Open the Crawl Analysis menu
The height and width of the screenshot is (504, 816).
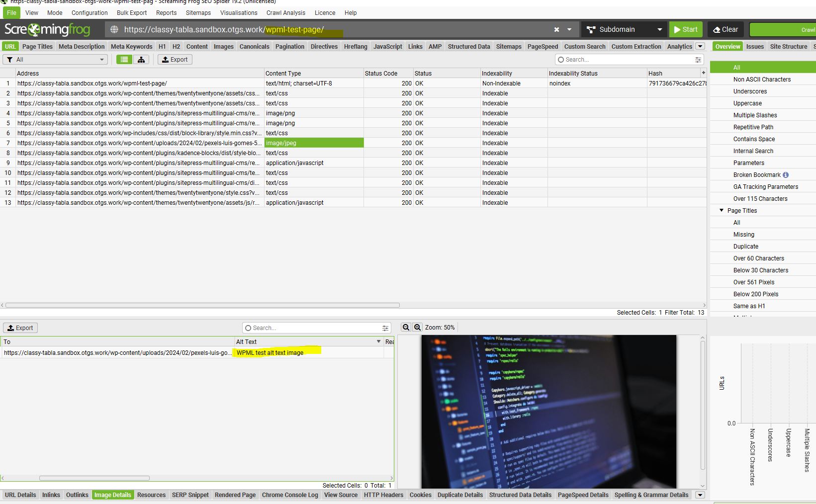286,13
